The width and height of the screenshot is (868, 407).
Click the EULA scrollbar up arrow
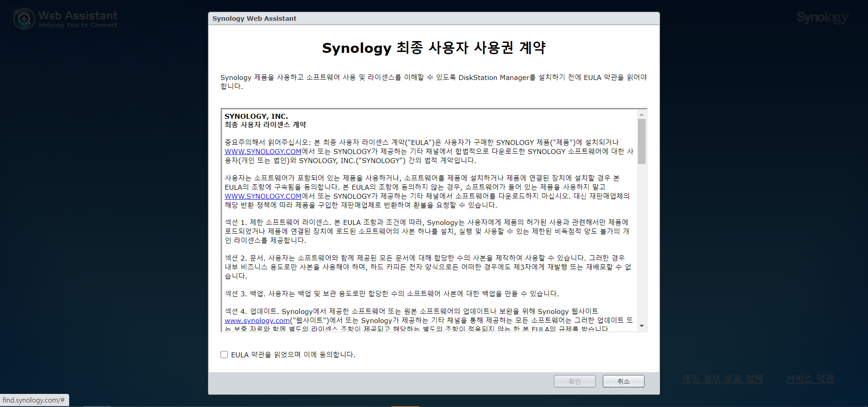642,114
